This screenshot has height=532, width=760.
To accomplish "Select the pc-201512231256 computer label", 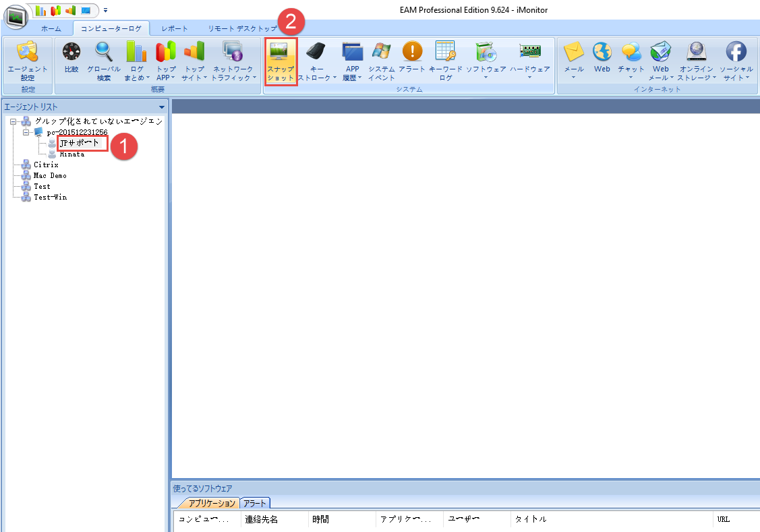I will pos(77,132).
